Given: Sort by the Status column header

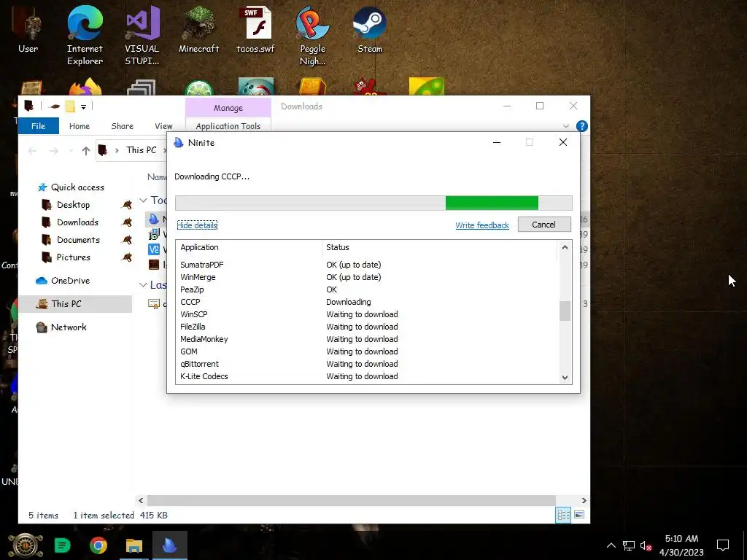Looking at the screenshot, I should pos(439,247).
